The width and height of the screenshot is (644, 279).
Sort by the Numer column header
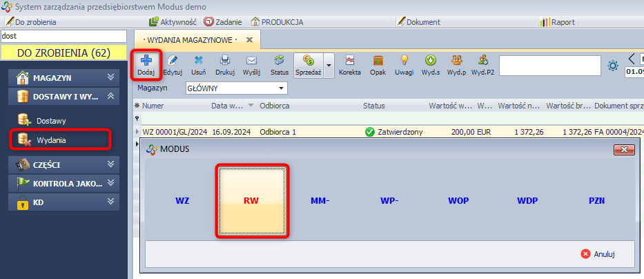tap(175, 106)
